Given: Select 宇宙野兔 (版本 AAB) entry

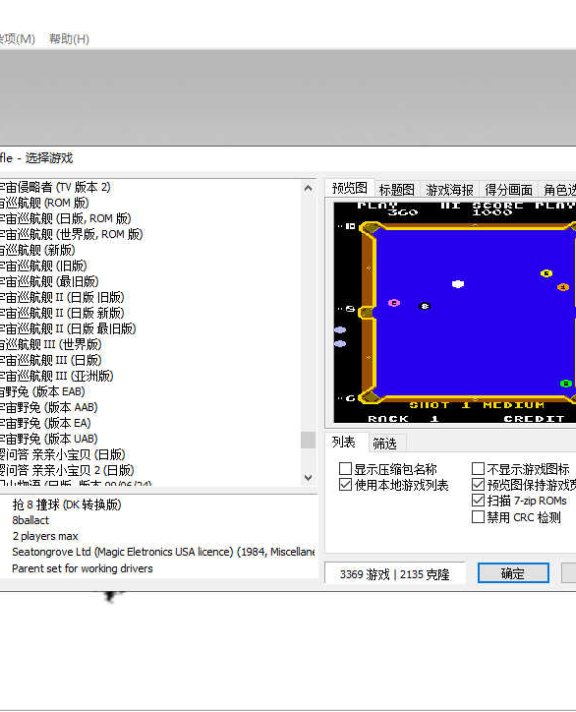Looking at the screenshot, I should (x=49, y=407).
